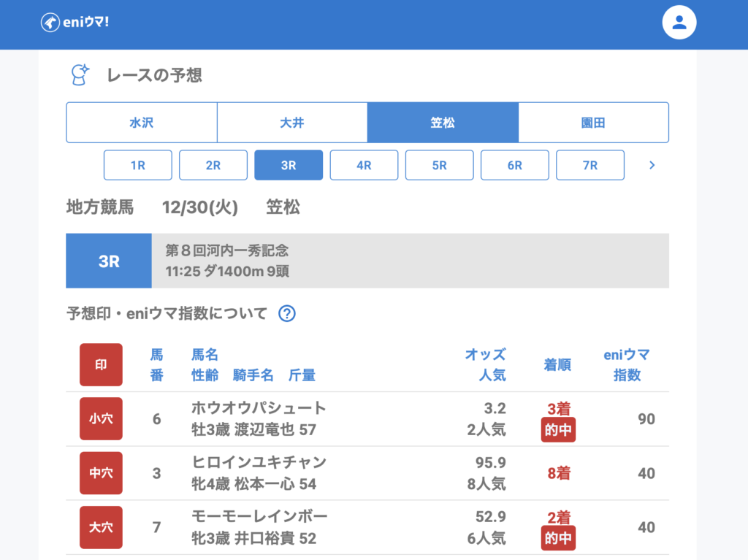Switch to the 園田 racecourse tab
The height and width of the screenshot is (560, 748).
pos(593,123)
